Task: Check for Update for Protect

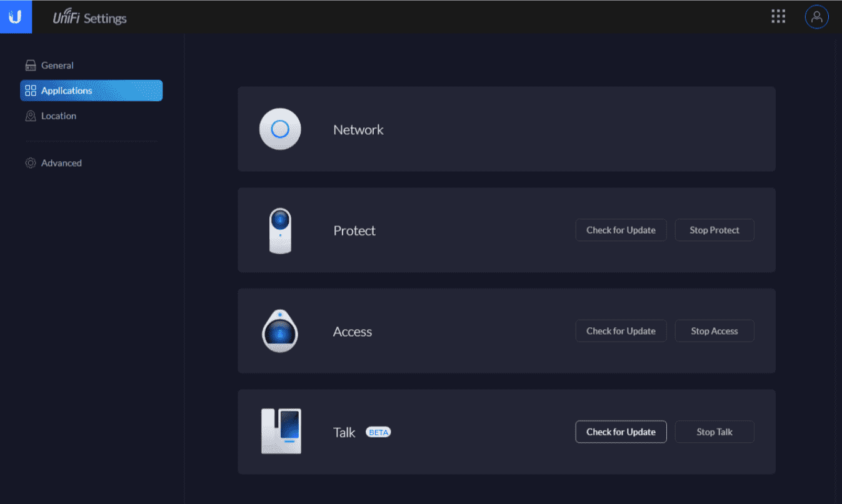Action: pyautogui.click(x=621, y=230)
